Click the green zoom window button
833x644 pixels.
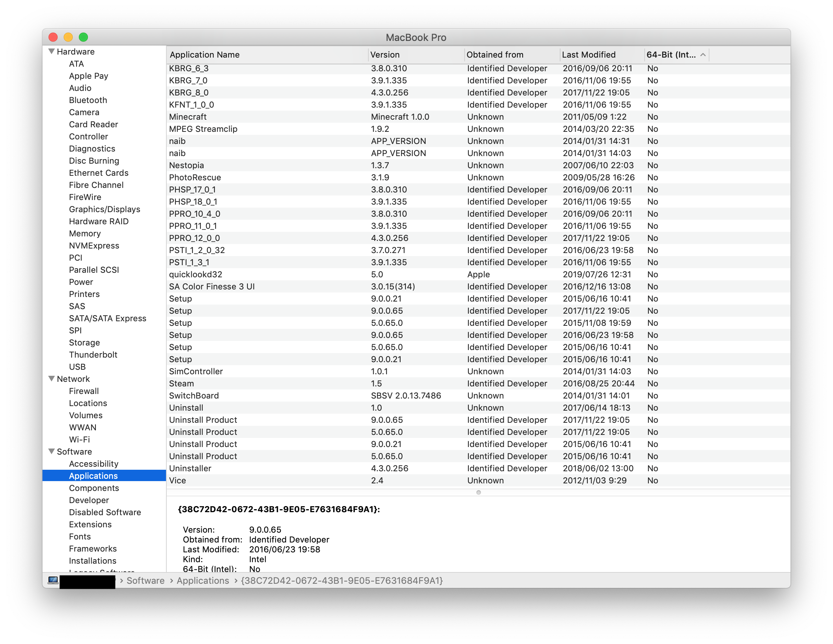tap(83, 38)
